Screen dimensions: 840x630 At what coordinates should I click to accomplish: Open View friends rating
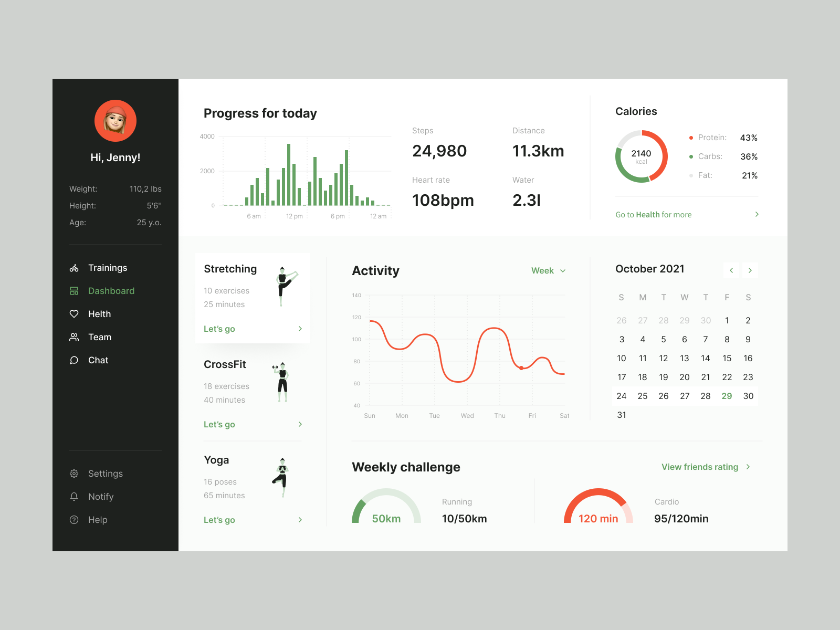click(700, 467)
